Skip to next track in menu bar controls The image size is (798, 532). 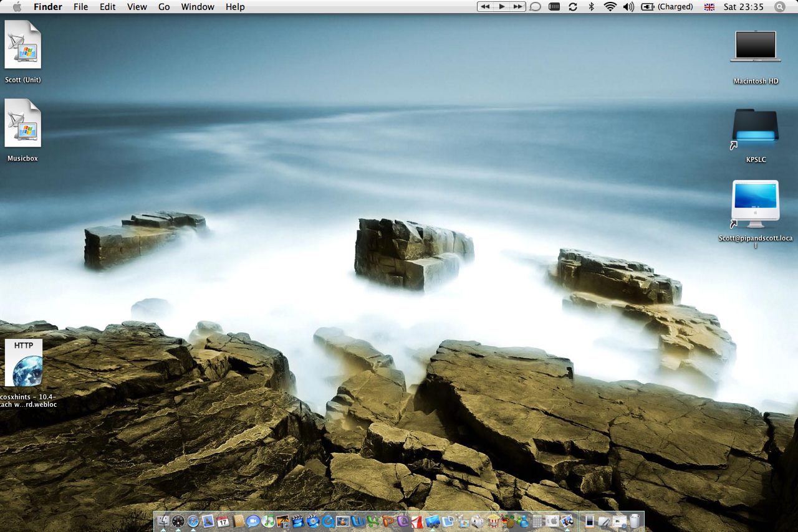tap(517, 7)
